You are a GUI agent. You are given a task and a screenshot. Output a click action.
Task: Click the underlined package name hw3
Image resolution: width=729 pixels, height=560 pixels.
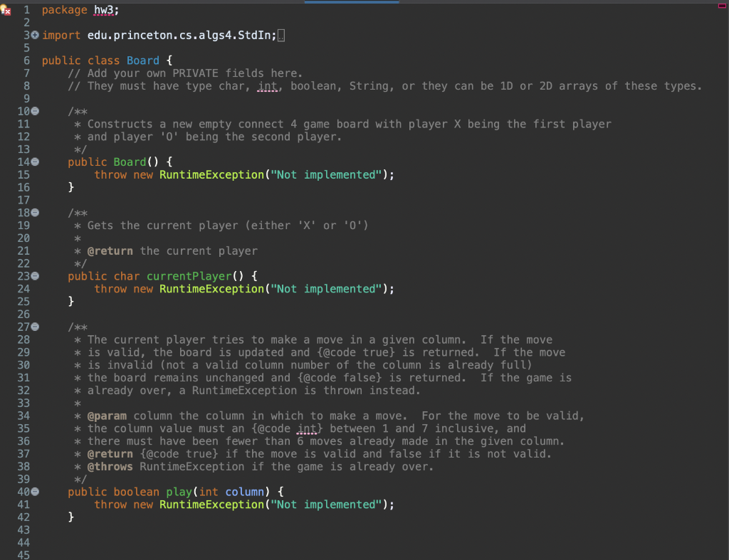pos(105,10)
